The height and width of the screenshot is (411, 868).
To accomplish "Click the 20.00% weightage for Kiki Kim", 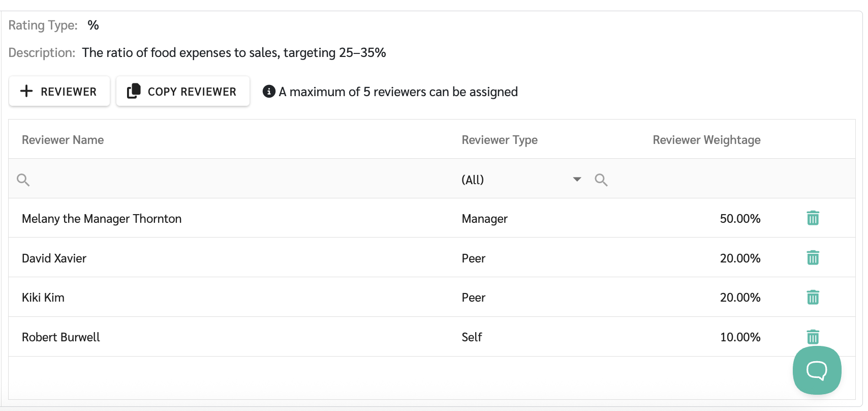I will [x=740, y=298].
